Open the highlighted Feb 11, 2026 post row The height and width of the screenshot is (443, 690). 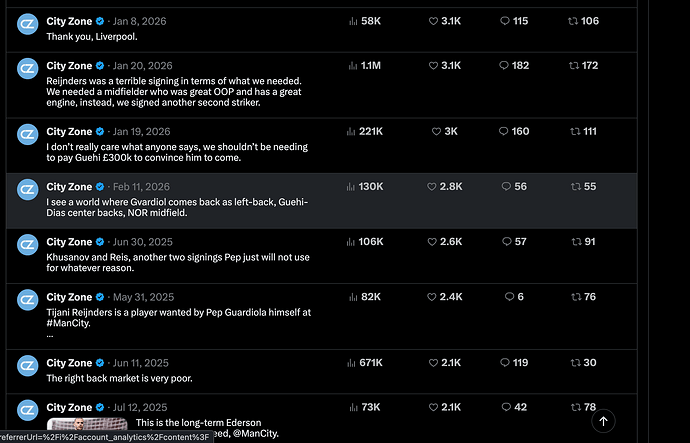(x=322, y=201)
